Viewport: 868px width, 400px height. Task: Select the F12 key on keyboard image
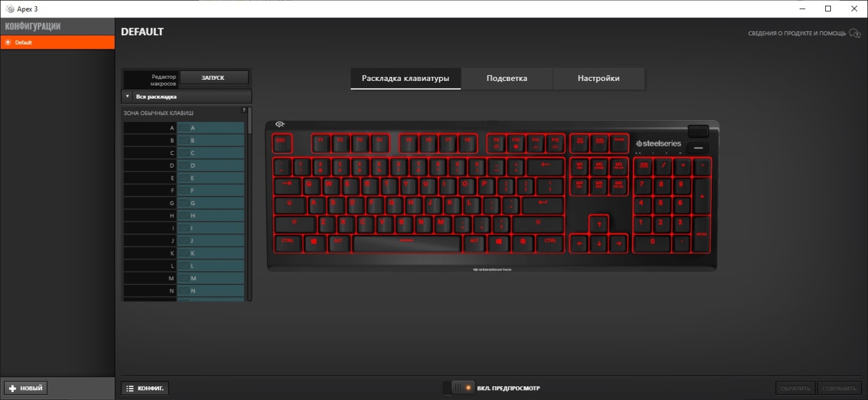(x=555, y=142)
